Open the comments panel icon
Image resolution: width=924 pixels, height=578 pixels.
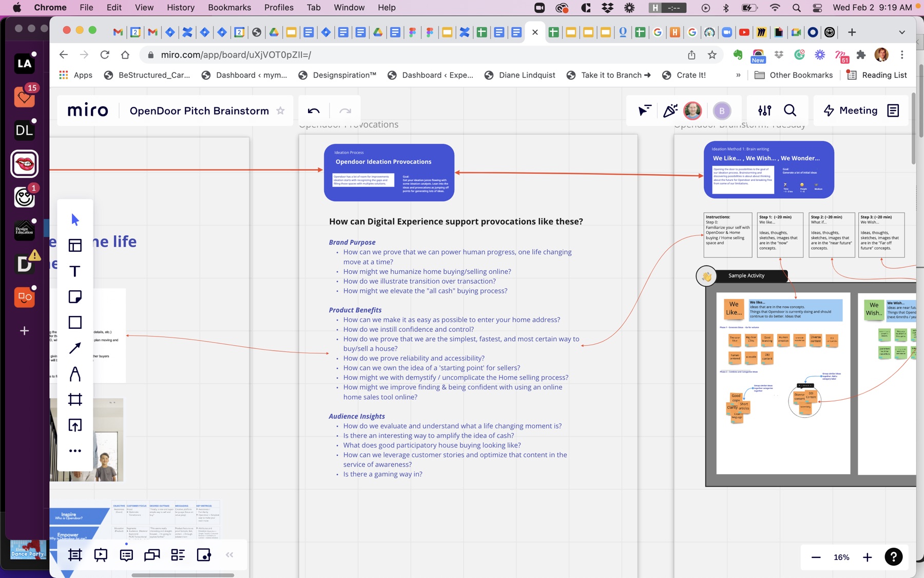126,555
